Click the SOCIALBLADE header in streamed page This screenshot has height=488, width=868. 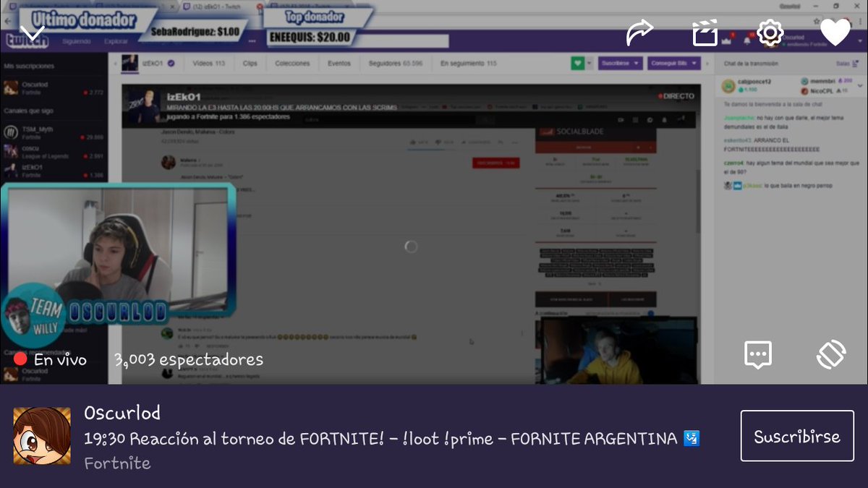tap(595, 132)
